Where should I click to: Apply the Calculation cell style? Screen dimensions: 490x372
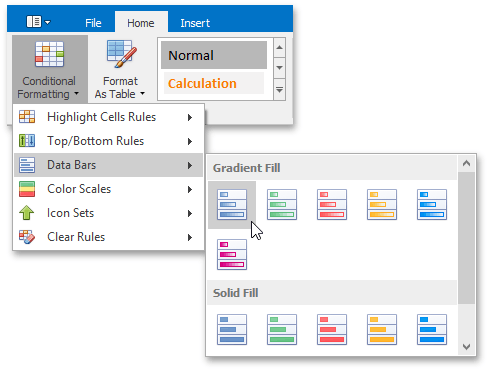tap(214, 83)
